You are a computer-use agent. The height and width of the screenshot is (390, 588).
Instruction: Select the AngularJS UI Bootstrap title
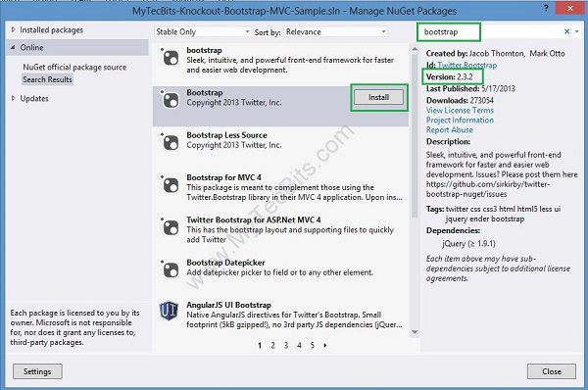coord(228,305)
